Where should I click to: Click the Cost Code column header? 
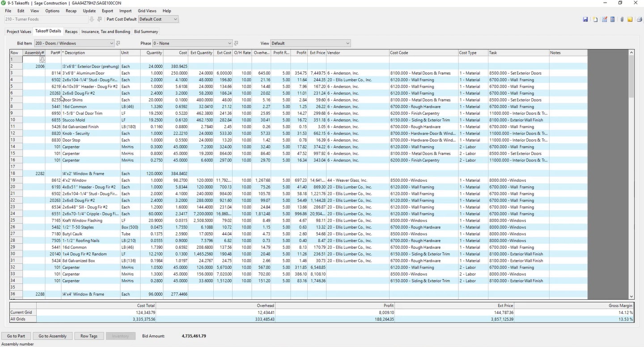coord(424,53)
